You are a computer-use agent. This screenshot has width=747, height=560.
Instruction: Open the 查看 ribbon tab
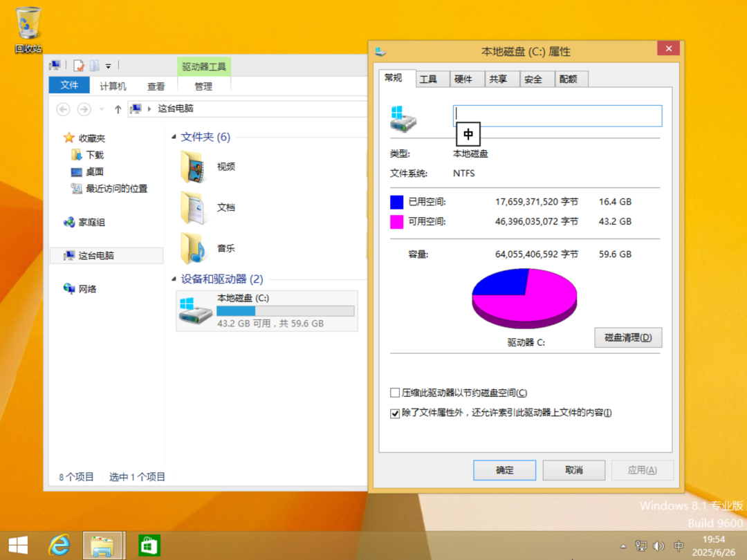156,86
